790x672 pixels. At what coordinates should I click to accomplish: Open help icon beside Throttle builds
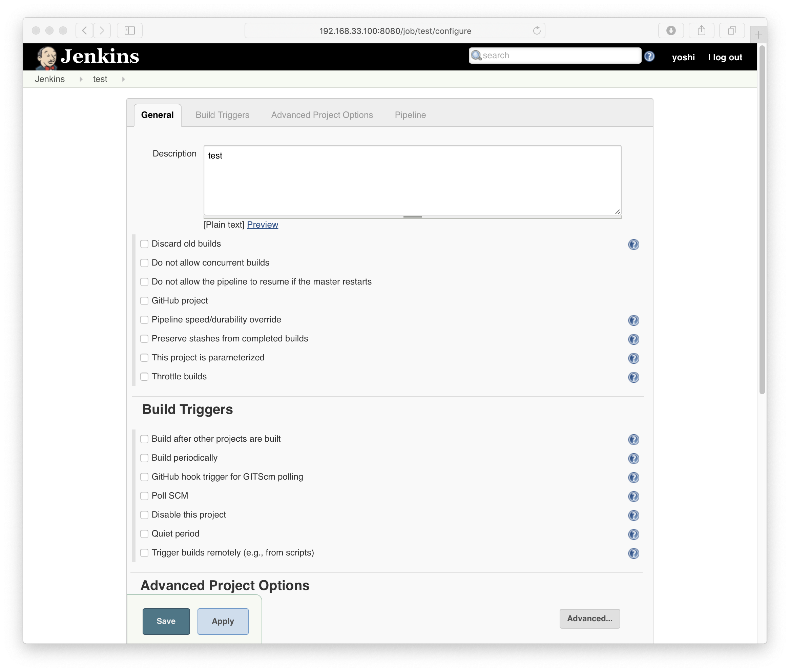coord(633,377)
